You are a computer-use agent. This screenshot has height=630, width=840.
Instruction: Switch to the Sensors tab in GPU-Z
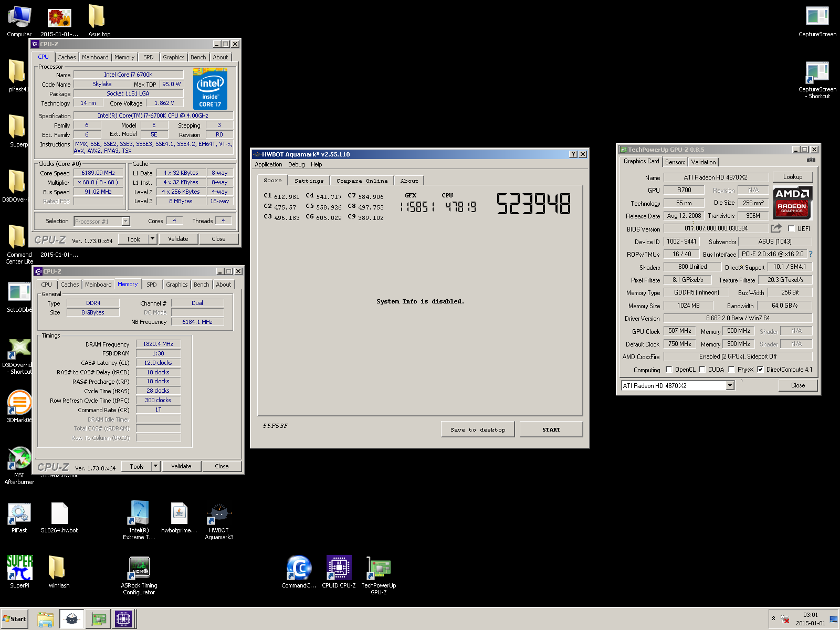[675, 162]
